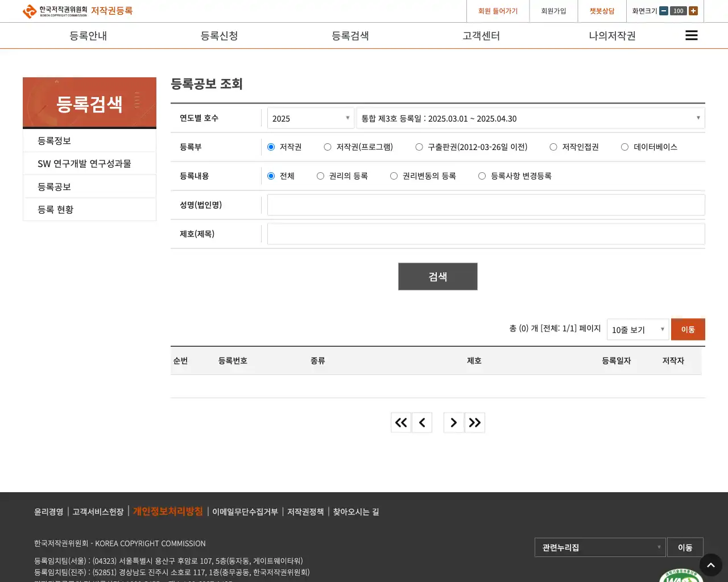Screen dimensions: 728x582
Task: Open the 고객서비스헌장 footer link
Action: [98, 512]
